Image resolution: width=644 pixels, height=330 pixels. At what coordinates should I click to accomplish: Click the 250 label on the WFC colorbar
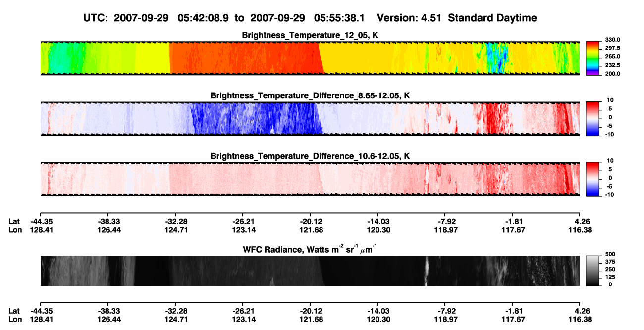[x=609, y=269]
